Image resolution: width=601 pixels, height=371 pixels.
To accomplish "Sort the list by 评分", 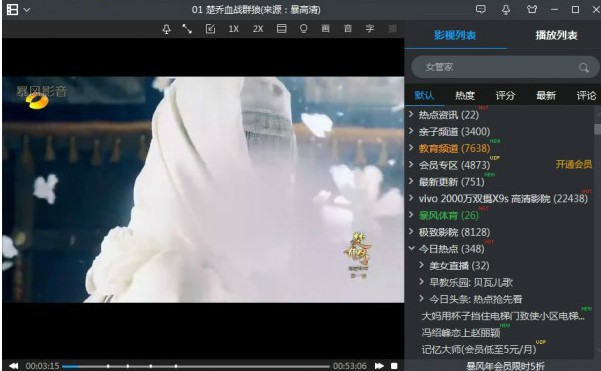I will pos(505,95).
